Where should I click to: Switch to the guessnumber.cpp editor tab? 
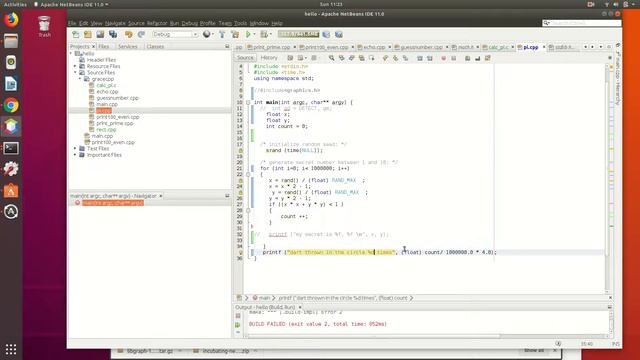[421, 47]
